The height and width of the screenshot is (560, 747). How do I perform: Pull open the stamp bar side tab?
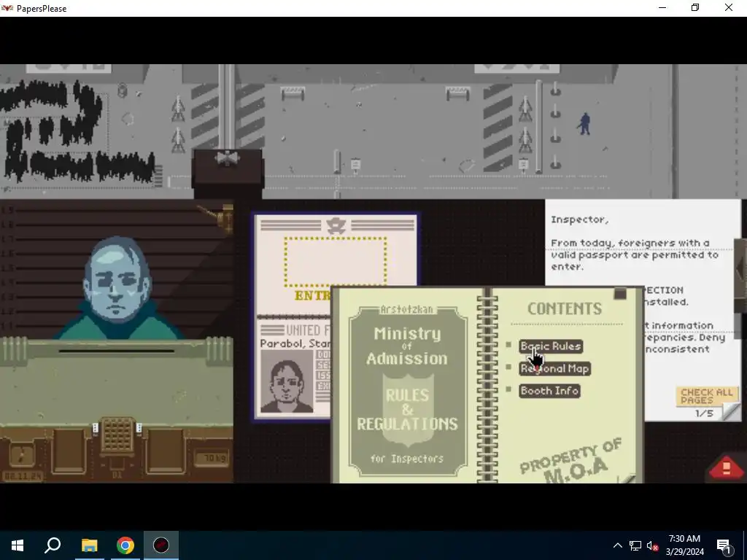point(740,269)
